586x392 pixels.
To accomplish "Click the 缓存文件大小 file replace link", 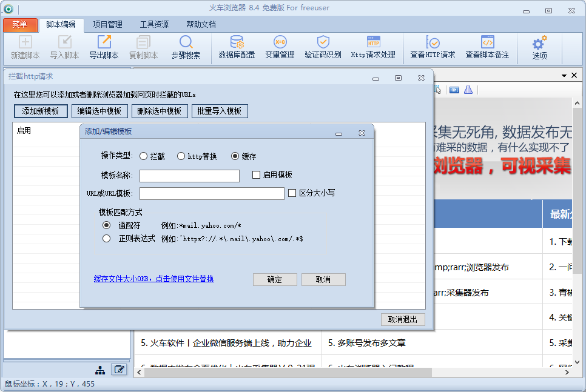I will pos(153,279).
